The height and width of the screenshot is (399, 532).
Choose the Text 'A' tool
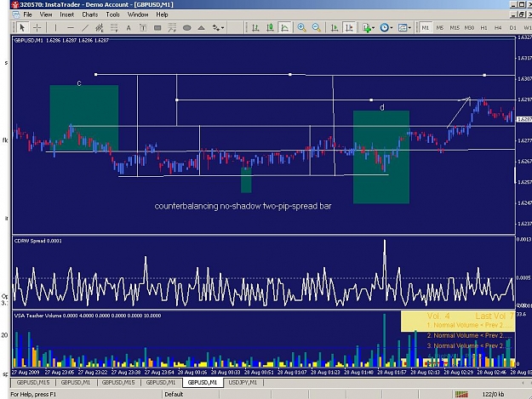(x=129, y=28)
